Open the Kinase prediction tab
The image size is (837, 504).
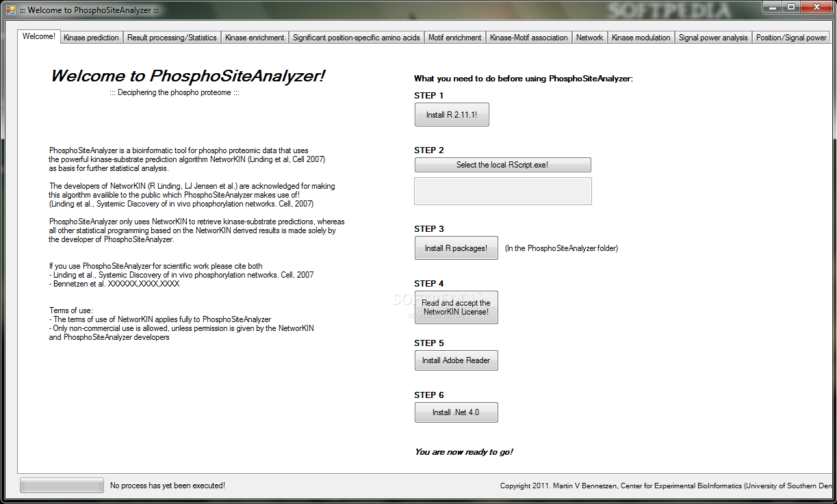click(91, 38)
